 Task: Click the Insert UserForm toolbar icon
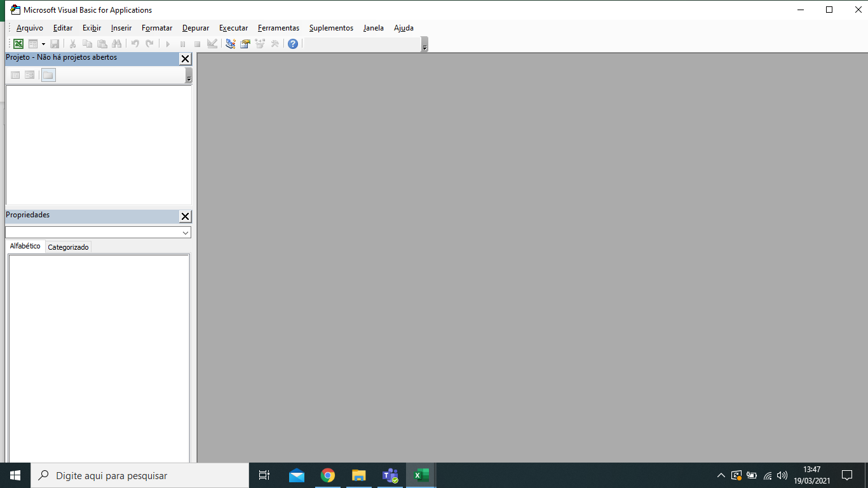pyautogui.click(x=33, y=44)
